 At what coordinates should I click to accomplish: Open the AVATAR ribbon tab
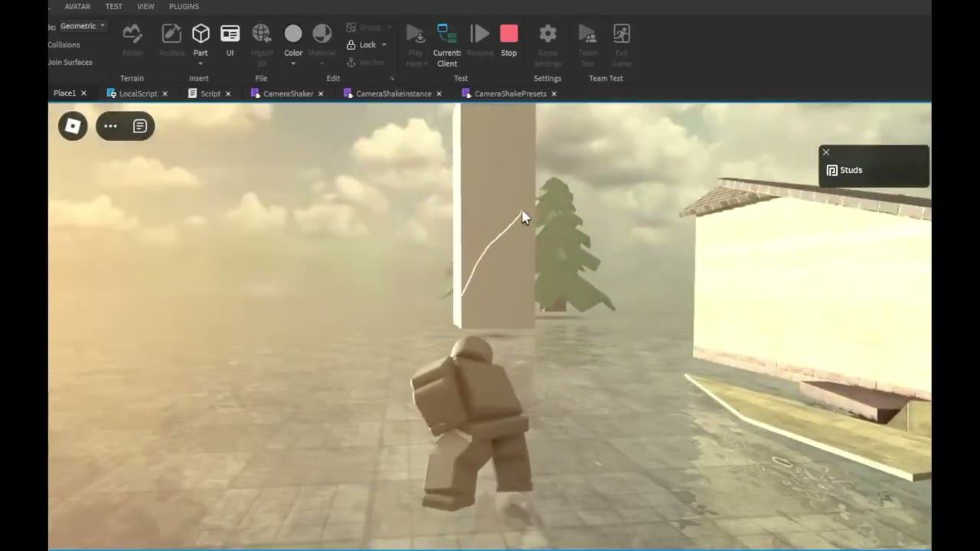77,6
